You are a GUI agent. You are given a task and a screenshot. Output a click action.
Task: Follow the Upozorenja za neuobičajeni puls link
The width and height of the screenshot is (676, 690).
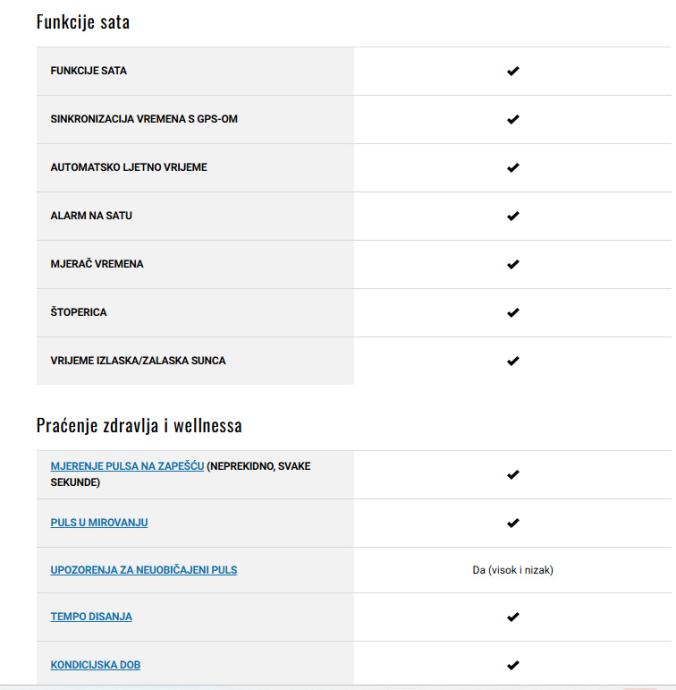point(144,570)
